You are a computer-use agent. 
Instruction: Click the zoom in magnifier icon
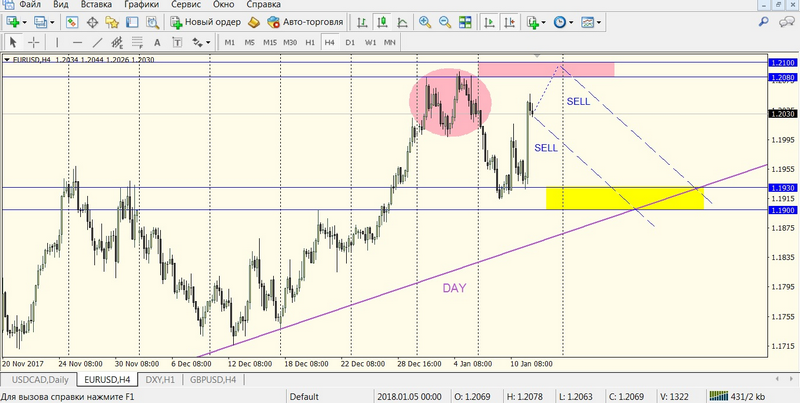[x=427, y=22]
